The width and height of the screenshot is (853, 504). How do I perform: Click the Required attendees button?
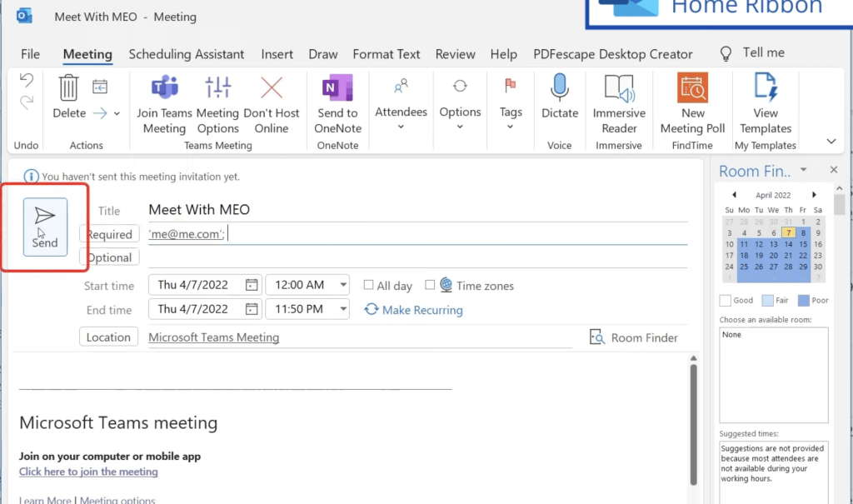109,234
